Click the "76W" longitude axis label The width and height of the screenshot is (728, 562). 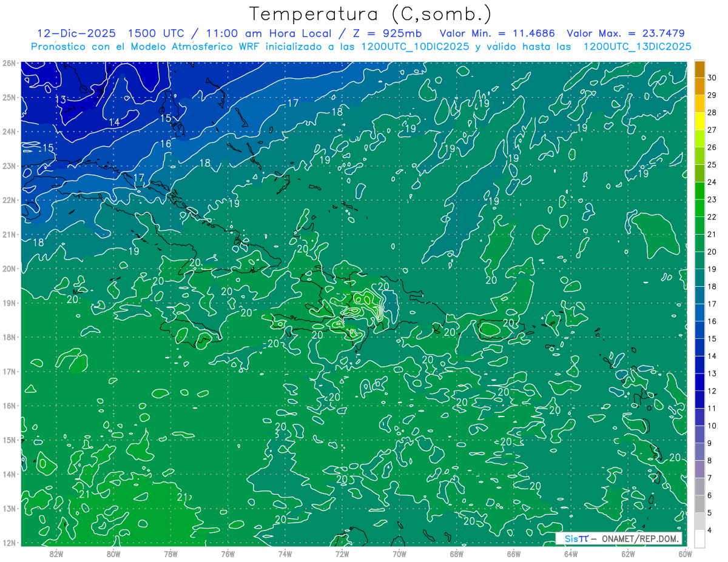[x=228, y=554]
